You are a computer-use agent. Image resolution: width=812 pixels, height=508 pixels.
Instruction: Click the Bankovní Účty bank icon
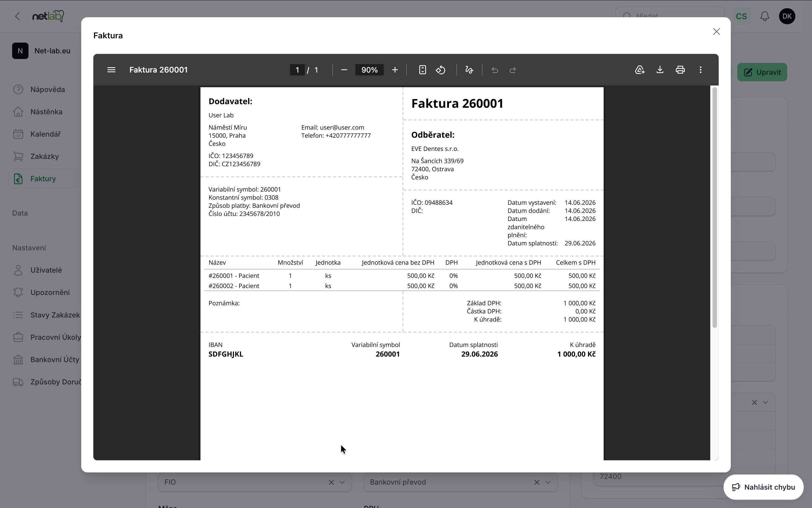tap(18, 360)
